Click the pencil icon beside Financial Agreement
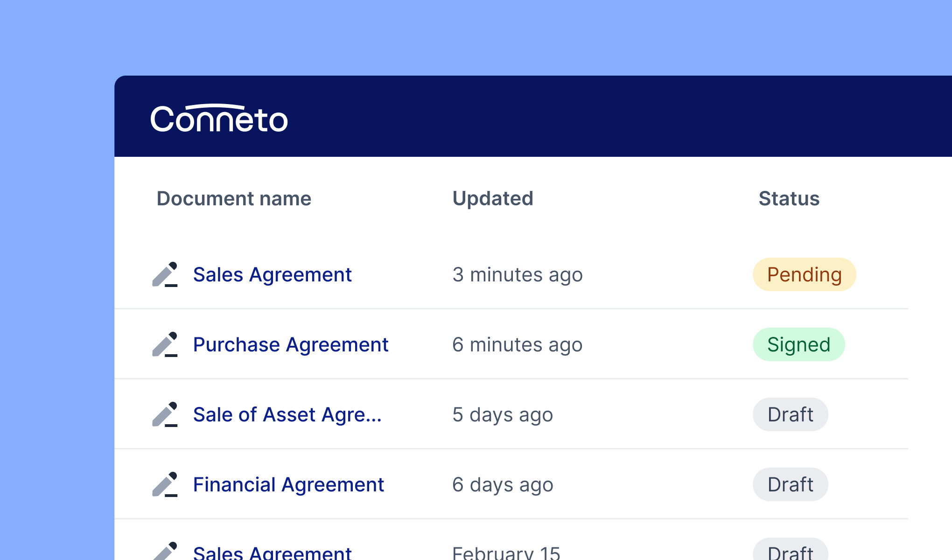This screenshot has height=560, width=952. [x=165, y=484]
